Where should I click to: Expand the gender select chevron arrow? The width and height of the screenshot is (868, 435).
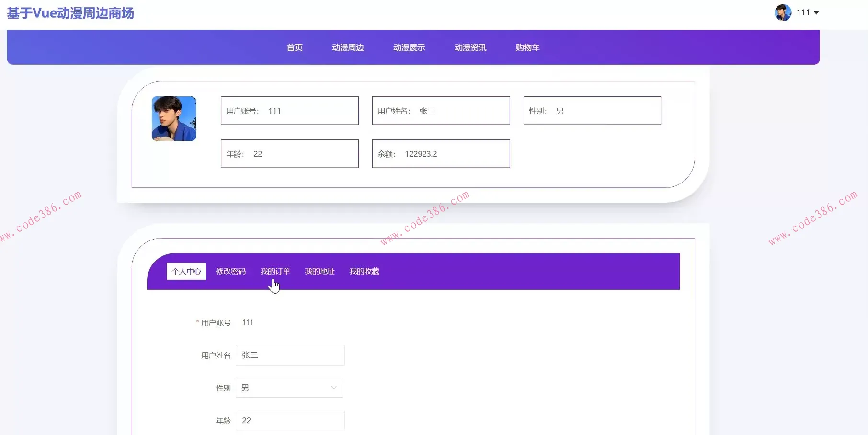click(x=334, y=388)
